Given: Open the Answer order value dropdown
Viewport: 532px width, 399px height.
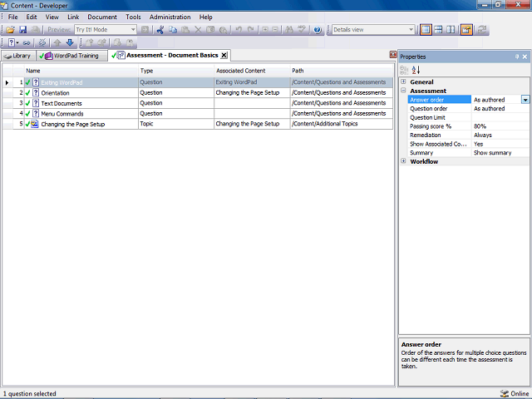Looking at the screenshot, I should (525, 100).
